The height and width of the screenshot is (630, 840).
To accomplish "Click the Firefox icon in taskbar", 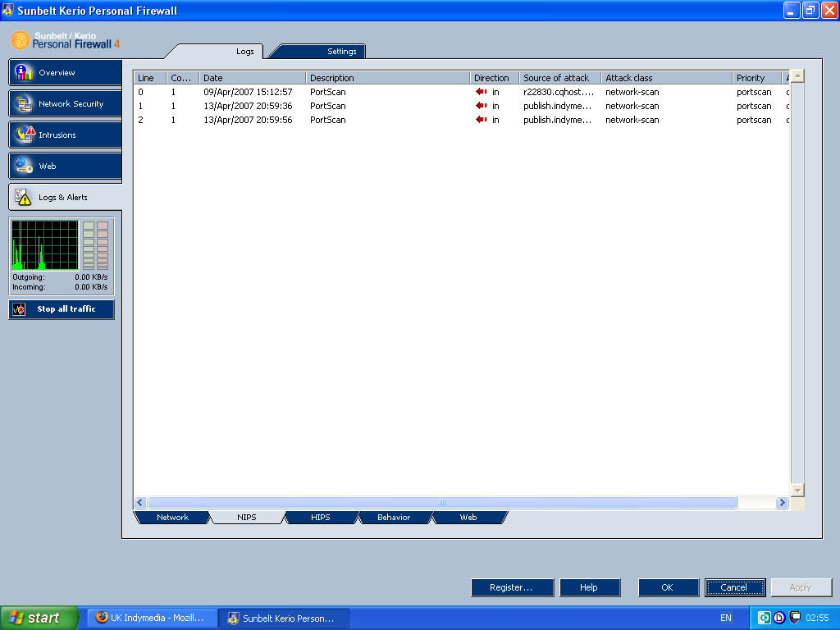I will 102,618.
